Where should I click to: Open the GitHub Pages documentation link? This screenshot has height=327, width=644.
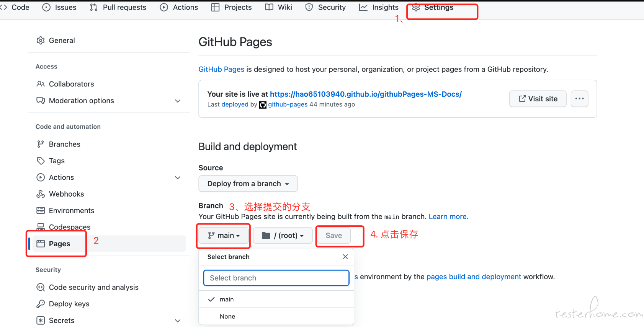pos(221,69)
